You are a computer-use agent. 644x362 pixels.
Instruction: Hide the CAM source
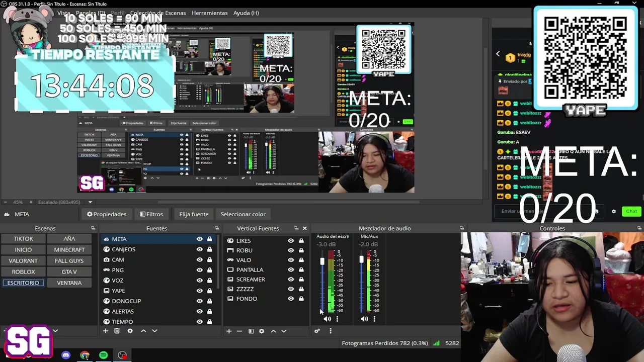click(x=200, y=259)
